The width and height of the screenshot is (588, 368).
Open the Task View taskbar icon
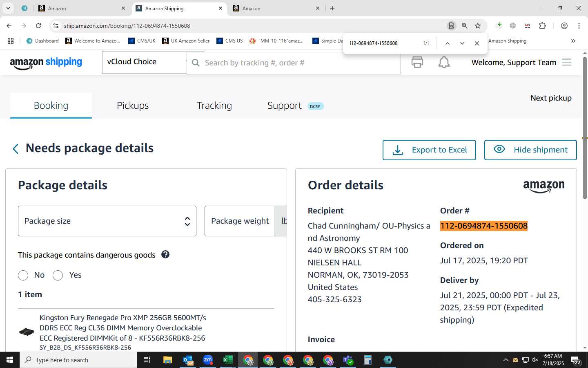(147, 360)
